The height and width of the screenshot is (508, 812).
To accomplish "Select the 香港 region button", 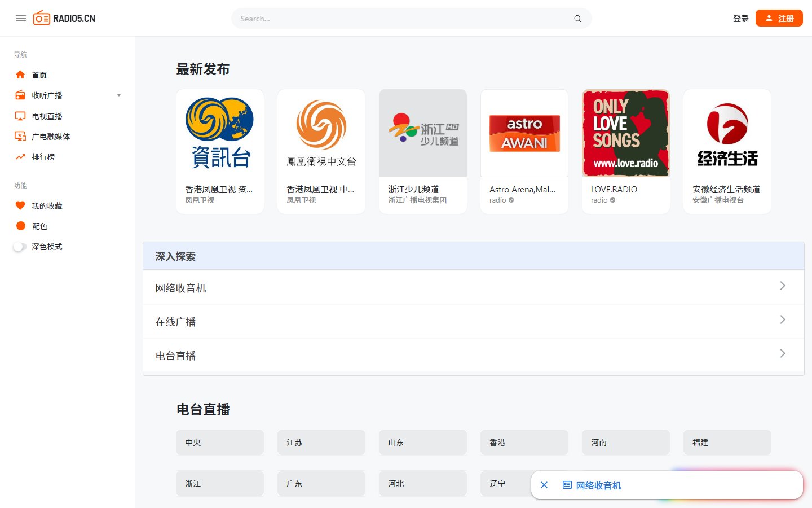I will (524, 443).
